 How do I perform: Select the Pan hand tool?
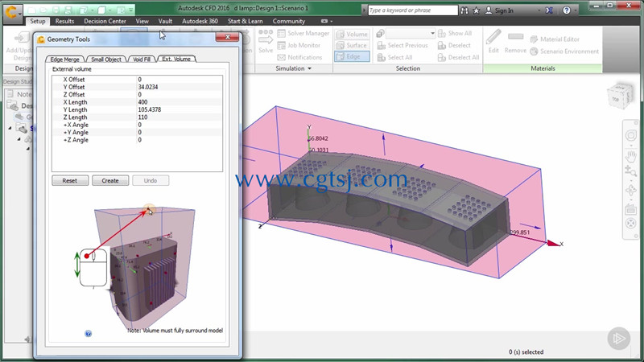pyautogui.click(x=631, y=156)
